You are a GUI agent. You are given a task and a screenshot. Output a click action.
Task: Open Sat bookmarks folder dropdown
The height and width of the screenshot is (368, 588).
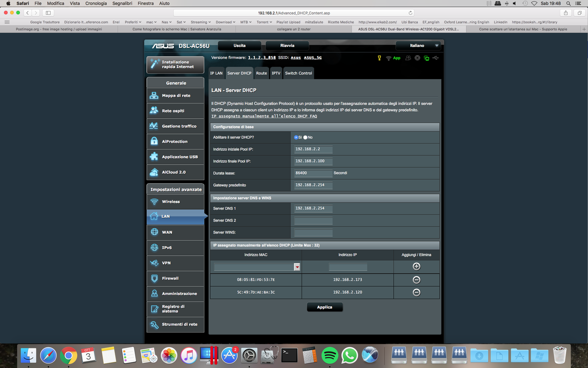tap(181, 22)
